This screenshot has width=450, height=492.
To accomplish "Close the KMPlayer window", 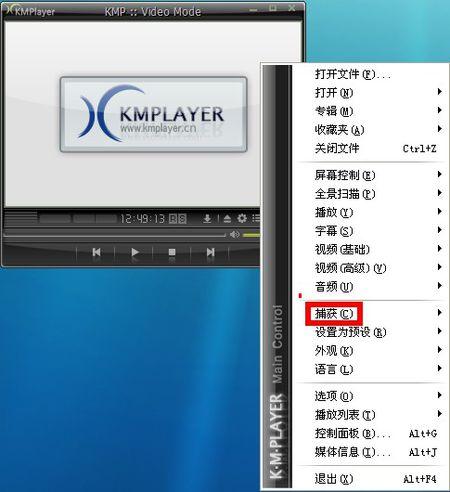I will click(292, 8).
